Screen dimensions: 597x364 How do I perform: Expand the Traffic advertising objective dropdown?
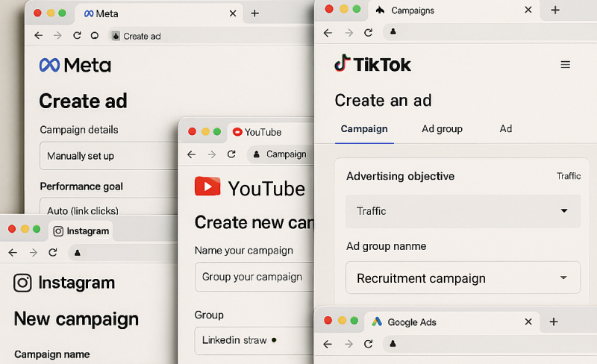point(463,211)
